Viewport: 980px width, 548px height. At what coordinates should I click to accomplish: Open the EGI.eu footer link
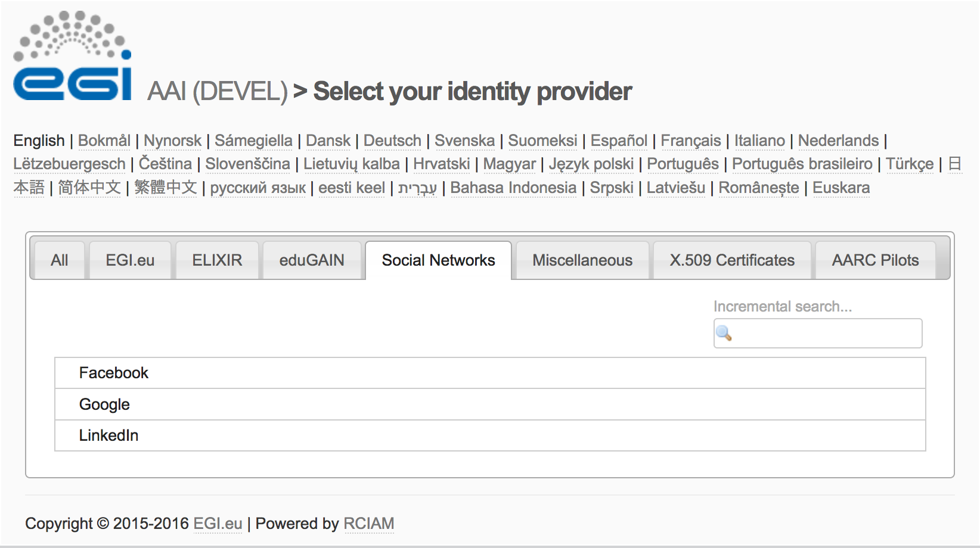[x=218, y=524]
